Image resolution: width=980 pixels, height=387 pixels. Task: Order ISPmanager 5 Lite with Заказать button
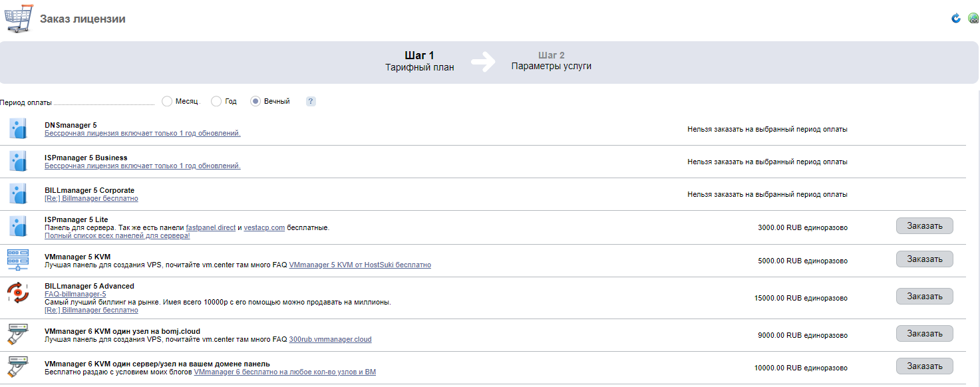(924, 226)
